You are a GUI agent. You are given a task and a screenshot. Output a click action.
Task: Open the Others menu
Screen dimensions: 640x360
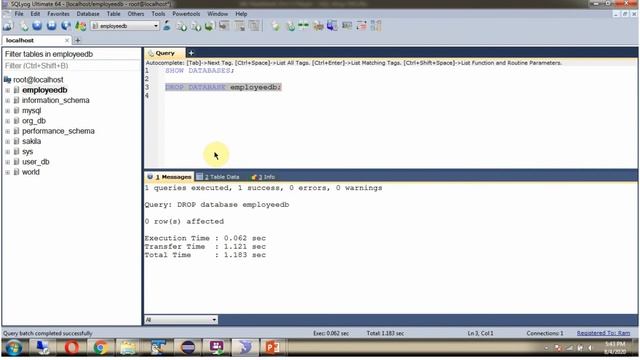click(136, 14)
